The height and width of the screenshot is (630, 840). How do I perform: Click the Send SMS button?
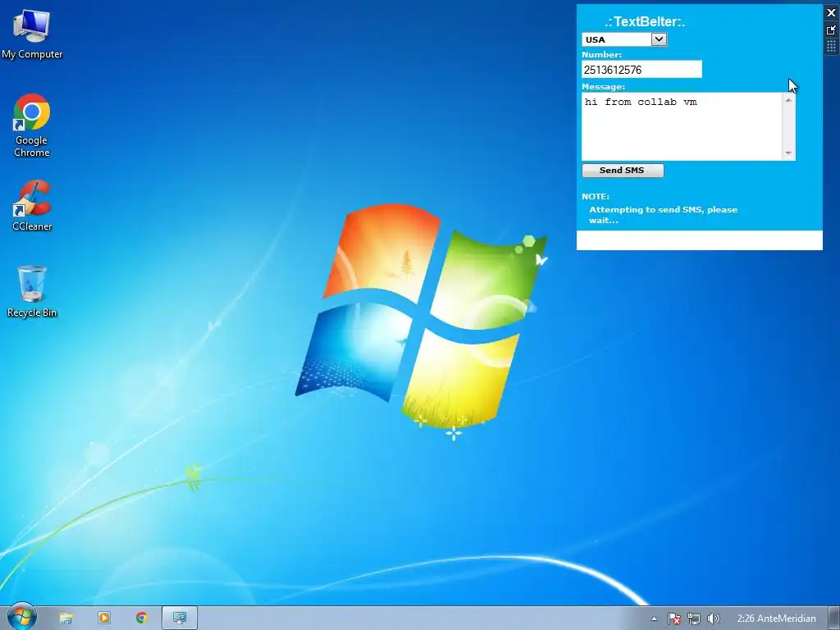[623, 171]
